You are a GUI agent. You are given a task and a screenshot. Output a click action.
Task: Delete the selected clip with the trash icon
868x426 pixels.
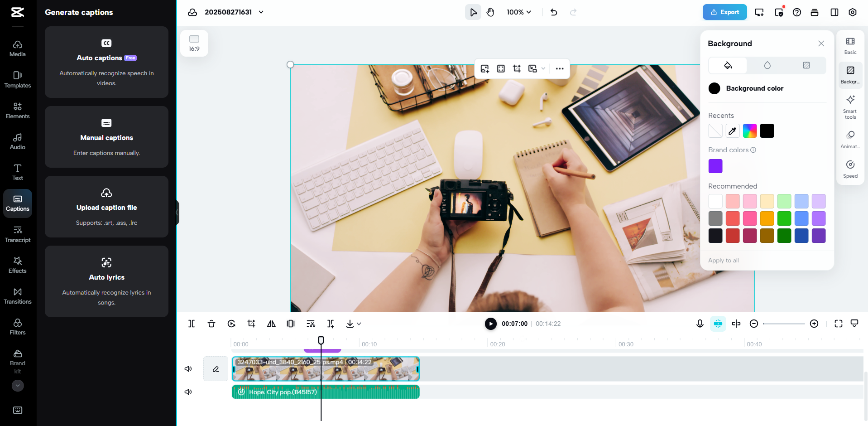click(x=211, y=324)
